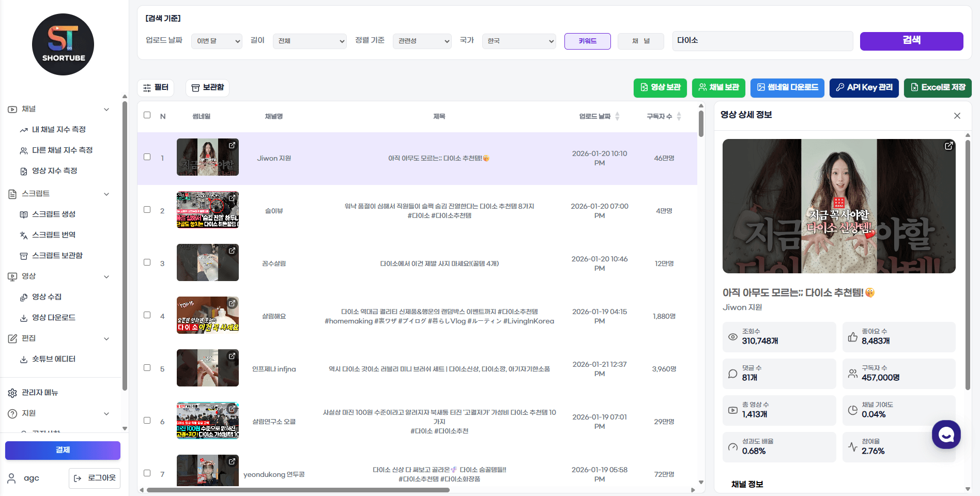
Task: Select 스크립트 번역 sidebar item
Action: (54, 235)
